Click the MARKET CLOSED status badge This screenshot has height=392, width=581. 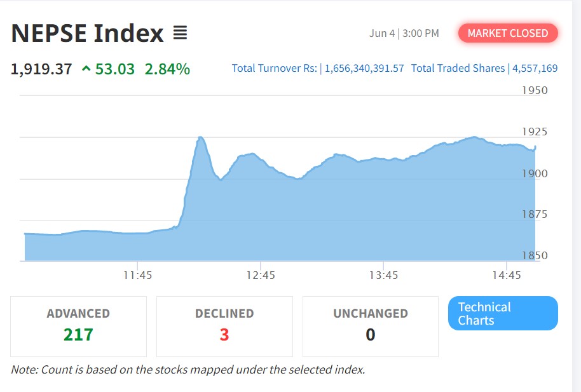coord(507,33)
